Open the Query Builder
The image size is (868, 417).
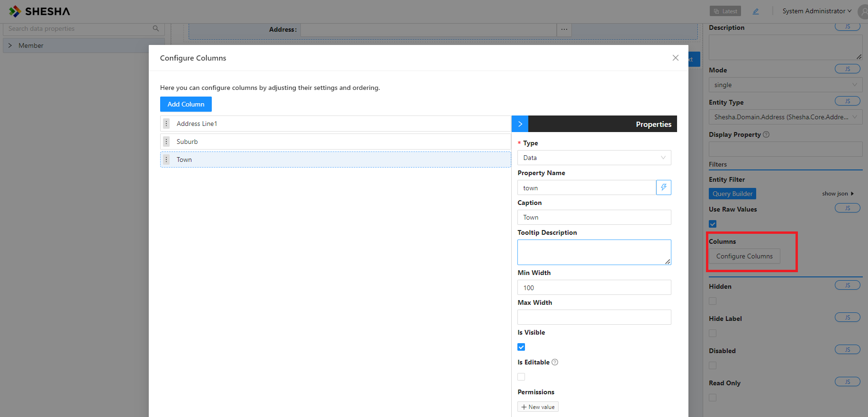tap(732, 194)
